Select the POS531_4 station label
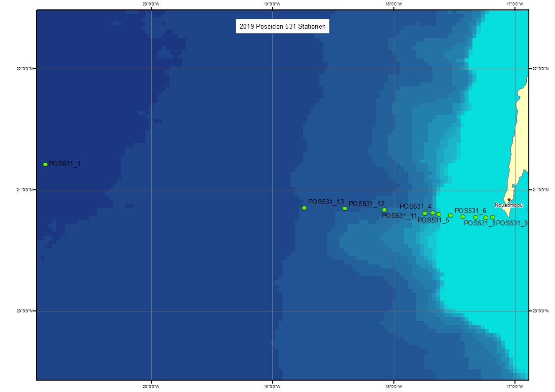 415,206
